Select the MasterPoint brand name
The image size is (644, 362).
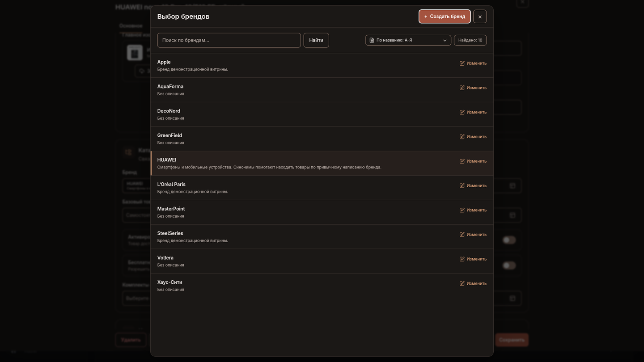coord(171,209)
